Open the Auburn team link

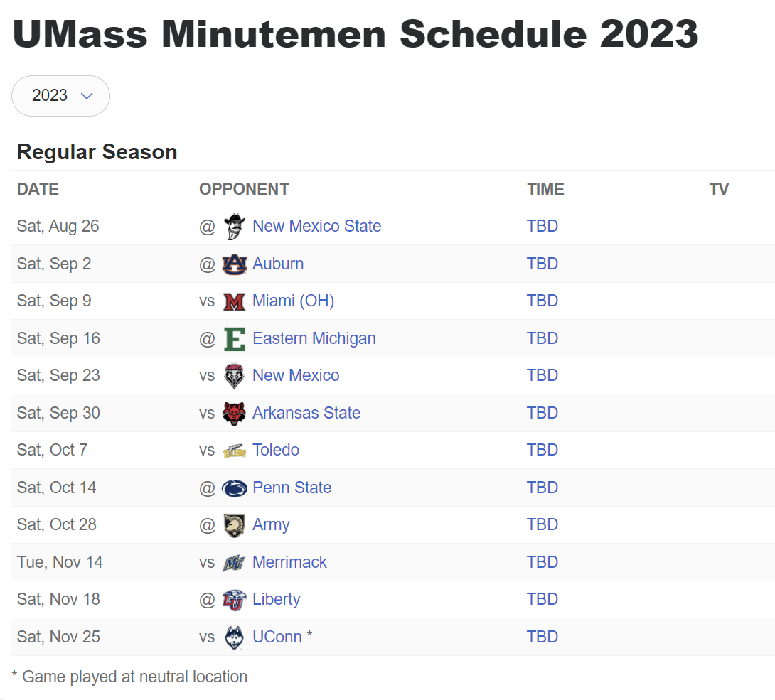(x=278, y=264)
